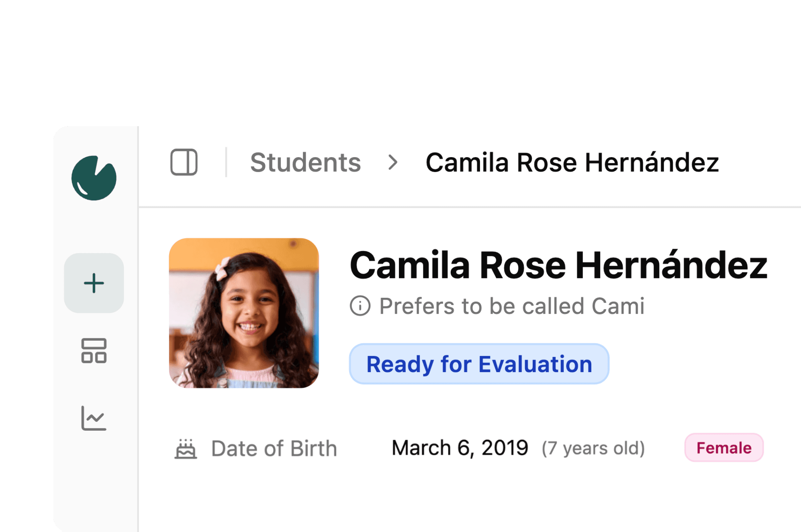Click the breadcrumb chevron separator
Screen dimensions: 801x532
tap(392, 162)
